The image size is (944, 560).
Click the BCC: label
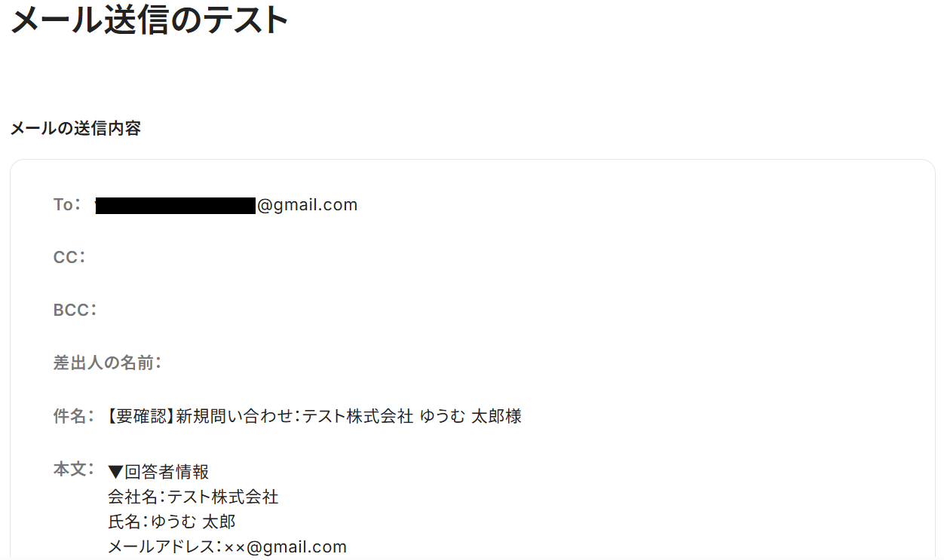tap(75, 311)
